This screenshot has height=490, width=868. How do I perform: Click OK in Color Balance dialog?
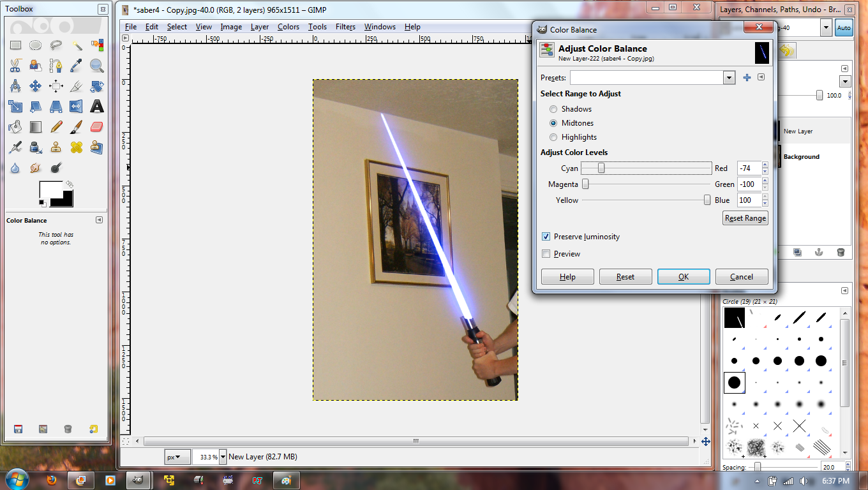[684, 277]
